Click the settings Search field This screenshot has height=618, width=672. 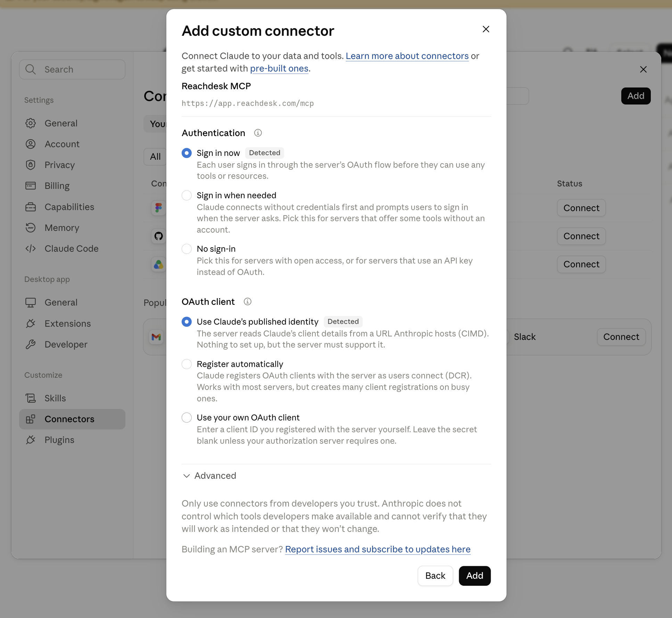[x=72, y=69]
